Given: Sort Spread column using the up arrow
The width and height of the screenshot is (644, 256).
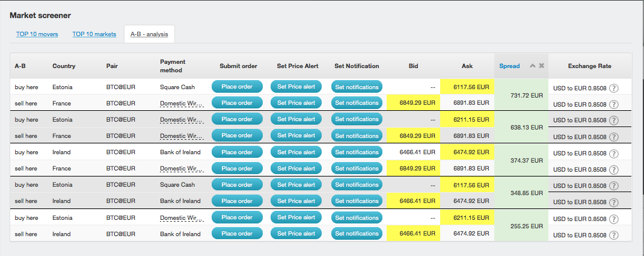Looking at the screenshot, I should tap(533, 66).
